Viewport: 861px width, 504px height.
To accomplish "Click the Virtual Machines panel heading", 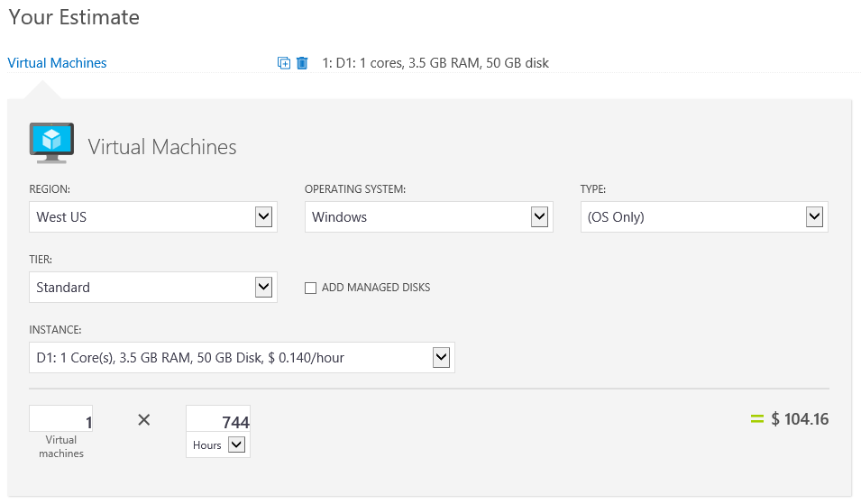I will coord(162,147).
